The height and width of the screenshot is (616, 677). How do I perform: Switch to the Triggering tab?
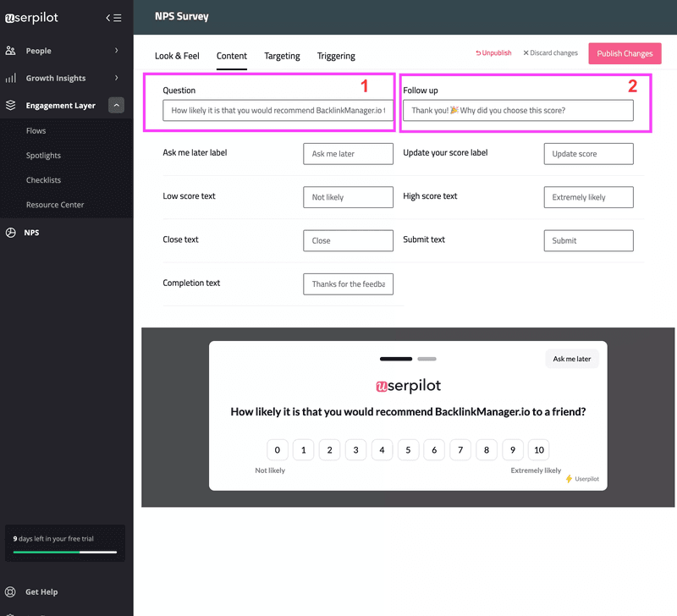[x=336, y=56]
